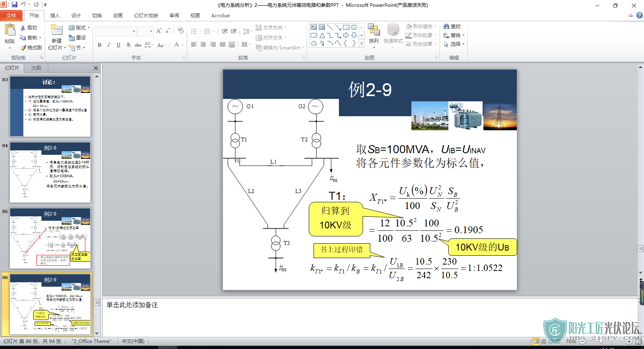
Task: Click the Cut (剪切) scissors button
Action: pos(29,28)
